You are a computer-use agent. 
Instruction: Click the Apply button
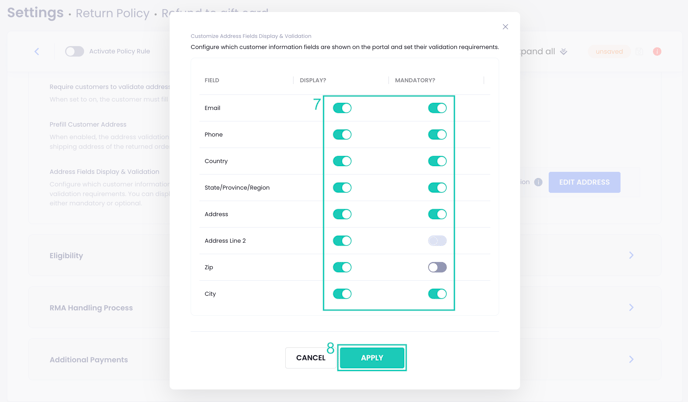coord(372,358)
